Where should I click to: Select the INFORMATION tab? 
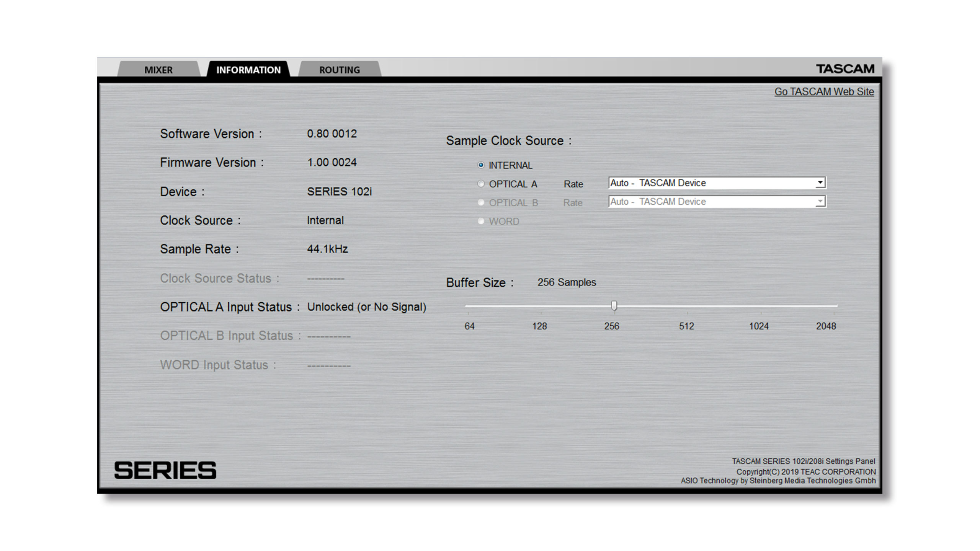tap(248, 70)
